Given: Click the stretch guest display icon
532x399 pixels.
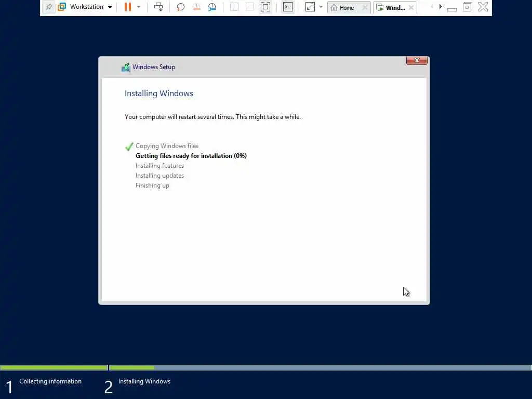Looking at the screenshot, I should 310,7.
